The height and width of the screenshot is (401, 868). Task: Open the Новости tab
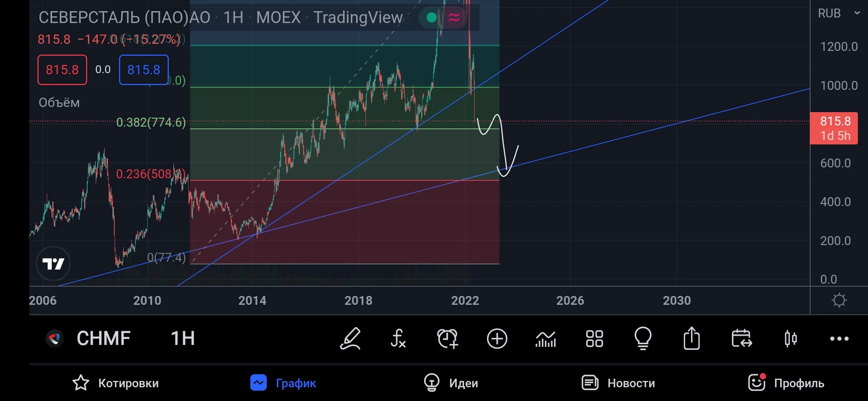pos(618,383)
